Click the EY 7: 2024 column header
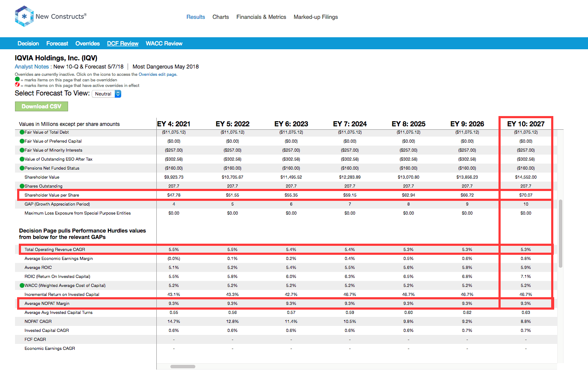This screenshot has width=588, height=382. [x=350, y=124]
